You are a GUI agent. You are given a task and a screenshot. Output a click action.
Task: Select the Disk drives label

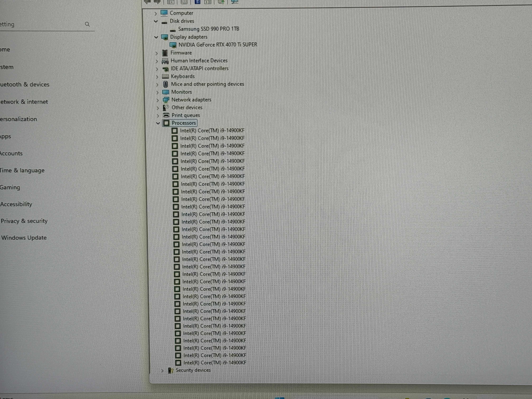[x=182, y=21]
